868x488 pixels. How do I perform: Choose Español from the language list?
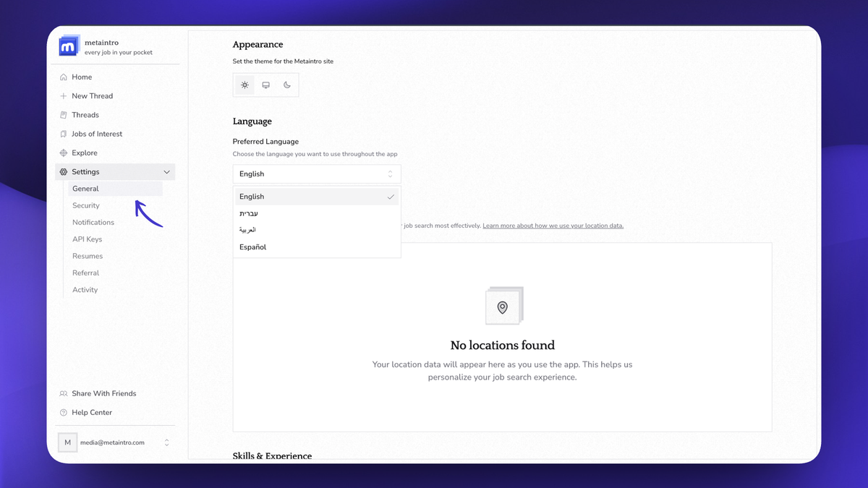317,247
